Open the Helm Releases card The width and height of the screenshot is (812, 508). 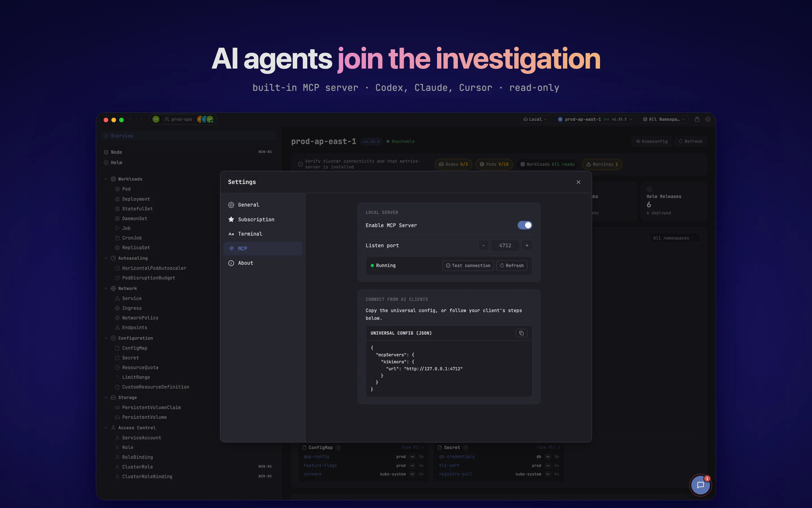(x=673, y=201)
